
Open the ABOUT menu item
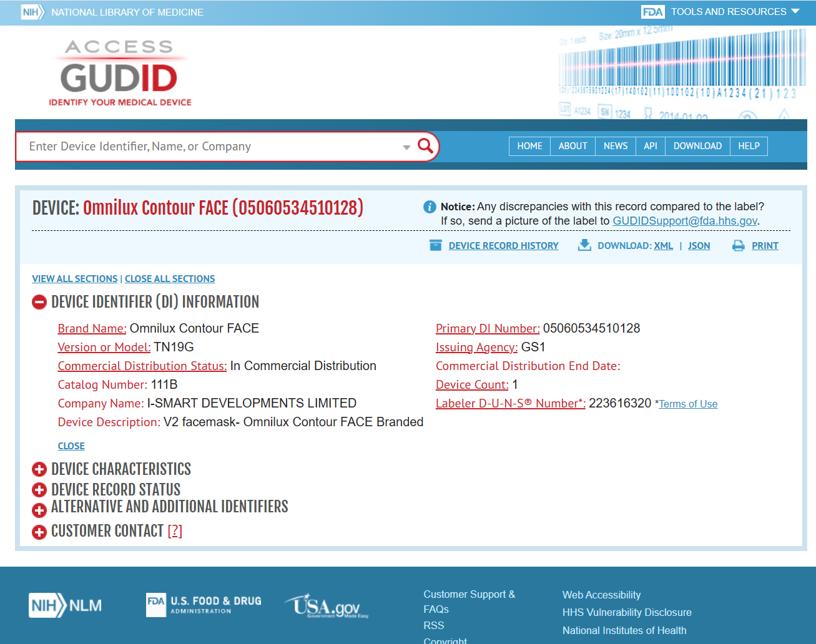click(x=573, y=146)
